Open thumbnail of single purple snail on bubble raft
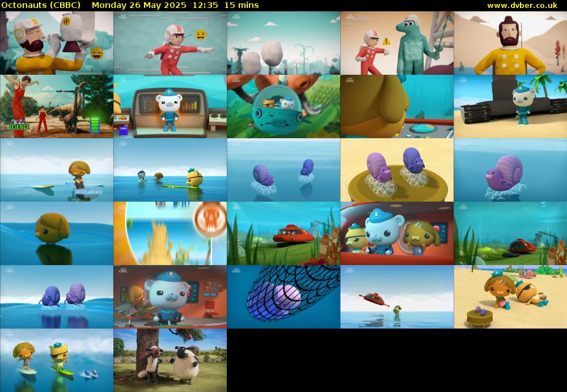This screenshot has height=392, width=567. pos(511,170)
